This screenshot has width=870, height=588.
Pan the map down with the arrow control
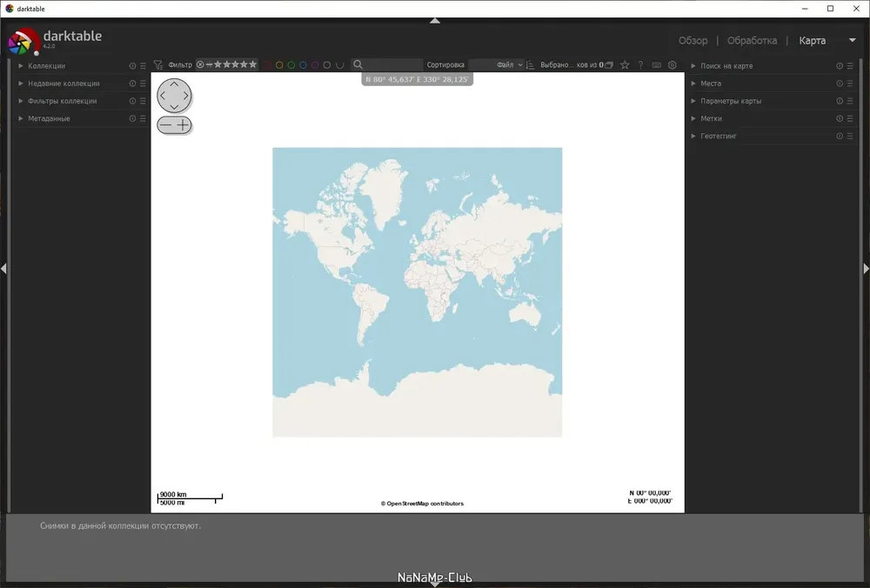click(174, 106)
